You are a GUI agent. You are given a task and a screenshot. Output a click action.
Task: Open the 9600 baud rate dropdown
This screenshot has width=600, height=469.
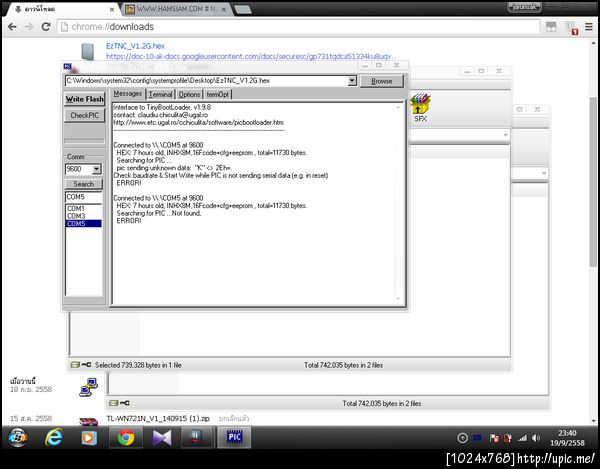[97, 169]
